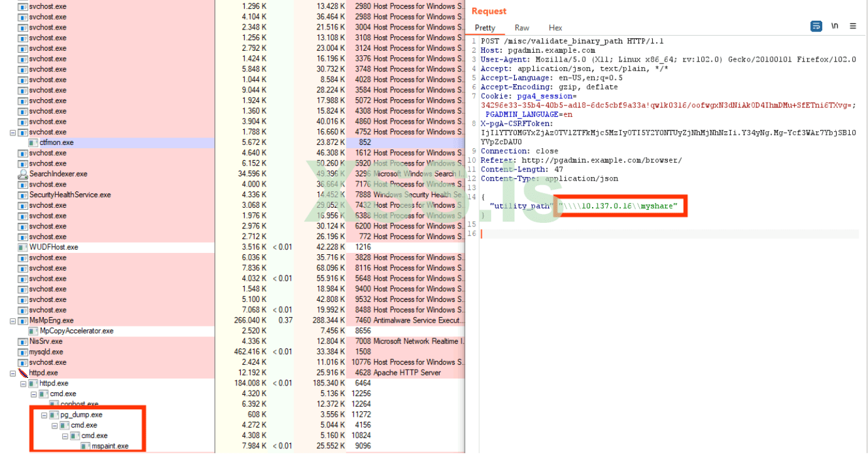868x462 pixels.
Task: Collapse the child httpd.exe PID 6464 node
Action: pyautogui.click(x=23, y=384)
